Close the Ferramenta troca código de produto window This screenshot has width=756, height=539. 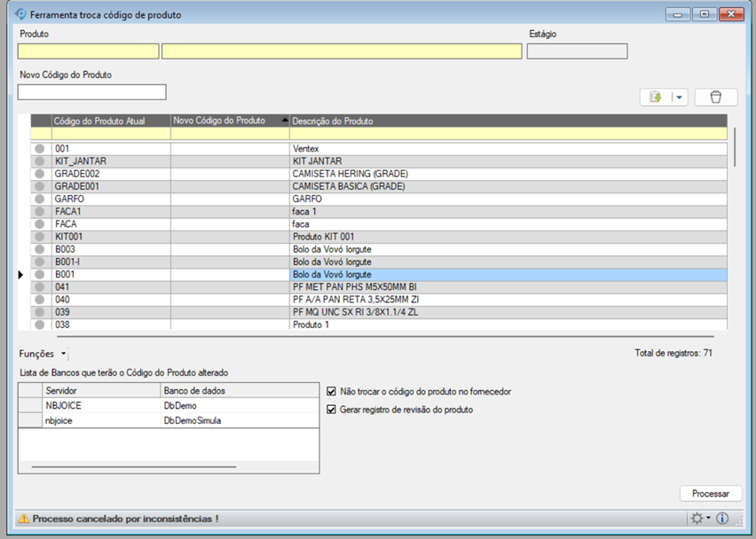click(731, 14)
